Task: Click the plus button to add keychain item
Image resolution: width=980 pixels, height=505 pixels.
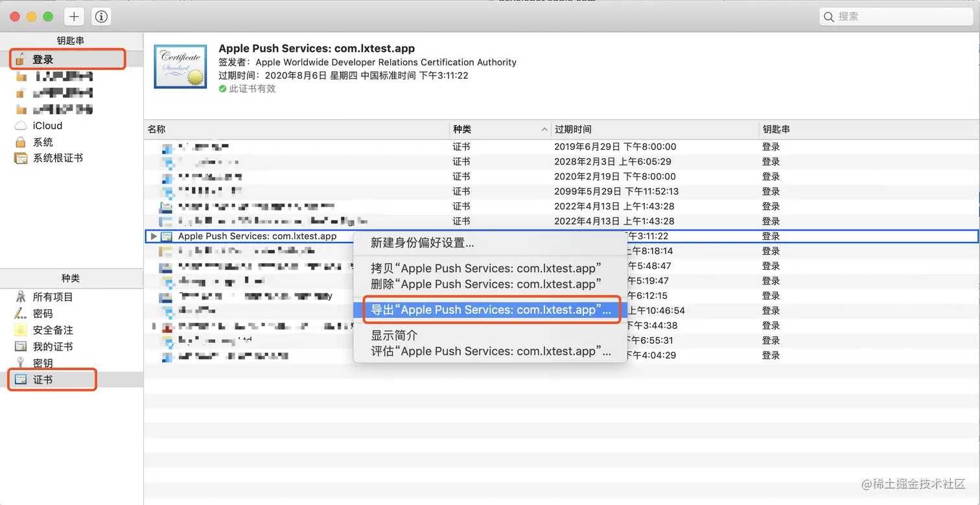Action: coord(74,17)
